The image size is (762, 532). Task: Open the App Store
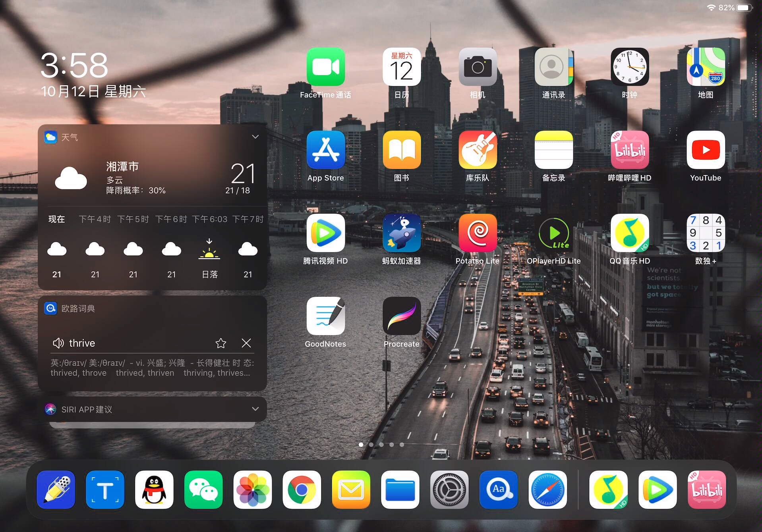coord(326,150)
